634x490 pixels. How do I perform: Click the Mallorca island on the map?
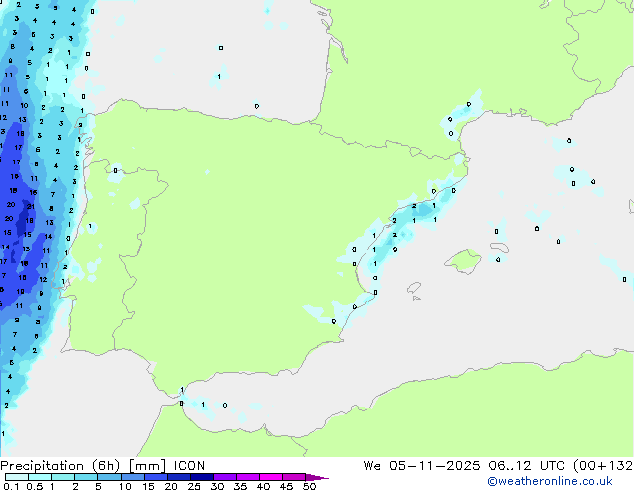tap(463, 261)
